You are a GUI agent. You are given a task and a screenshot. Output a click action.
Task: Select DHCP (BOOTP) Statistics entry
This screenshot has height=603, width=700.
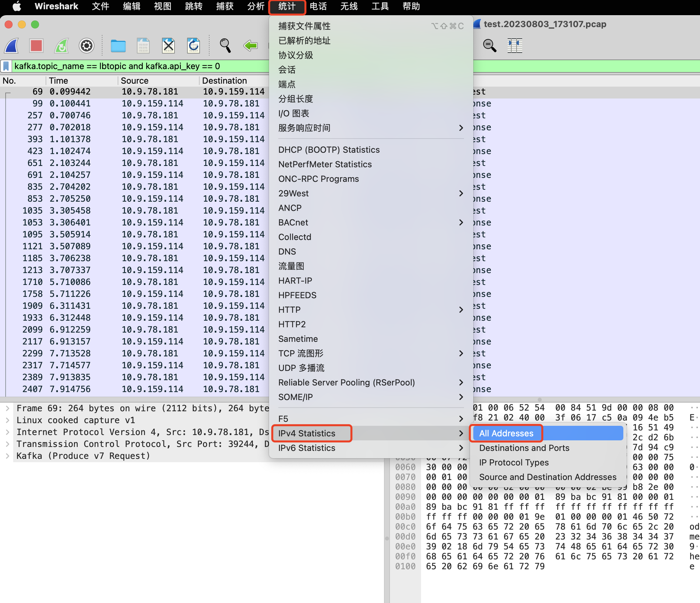[x=370, y=150]
